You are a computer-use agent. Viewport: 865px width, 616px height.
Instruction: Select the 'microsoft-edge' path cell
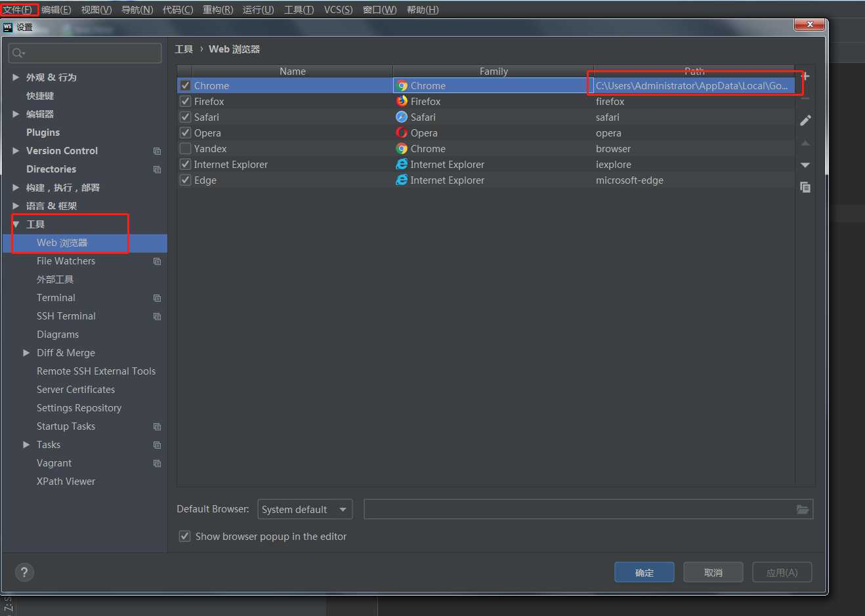click(x=693, y=180)
